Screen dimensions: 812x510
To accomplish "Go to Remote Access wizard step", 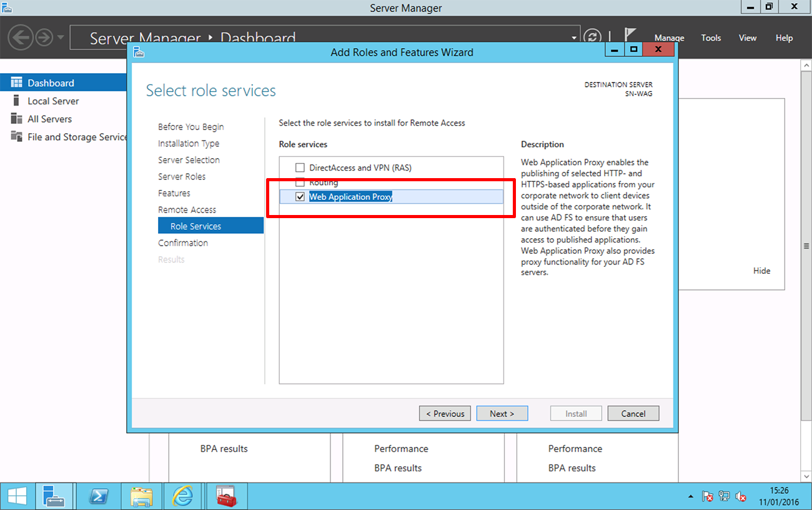I will point(187,210).
